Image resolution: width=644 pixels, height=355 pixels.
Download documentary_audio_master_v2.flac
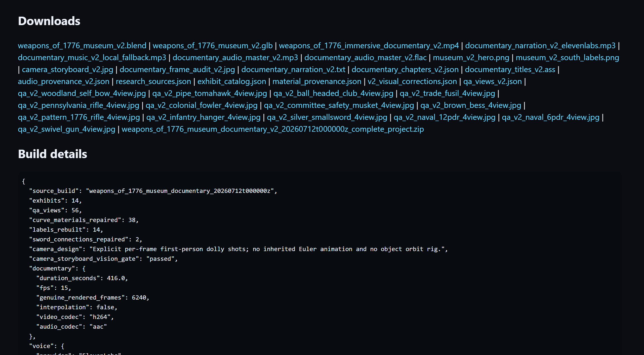pyautogui.click(x=365, y=57)
